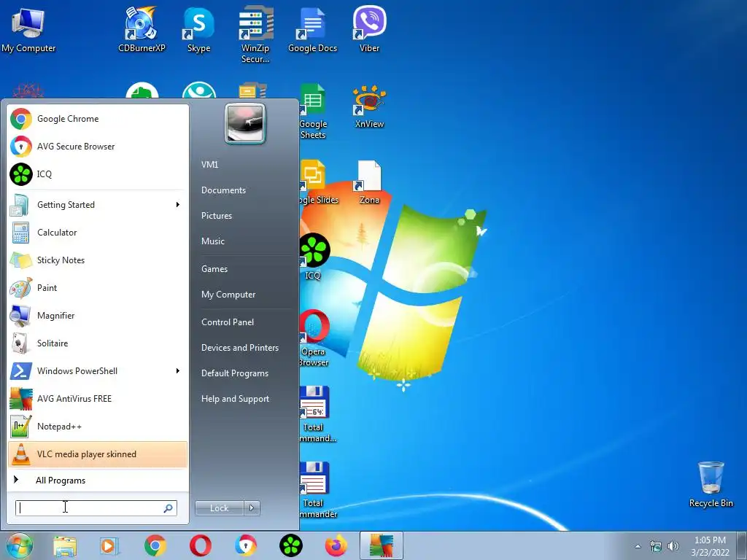Open Documents from Start menu
Image resolution: width=747 pixels, height=560 pixels.
223,190
